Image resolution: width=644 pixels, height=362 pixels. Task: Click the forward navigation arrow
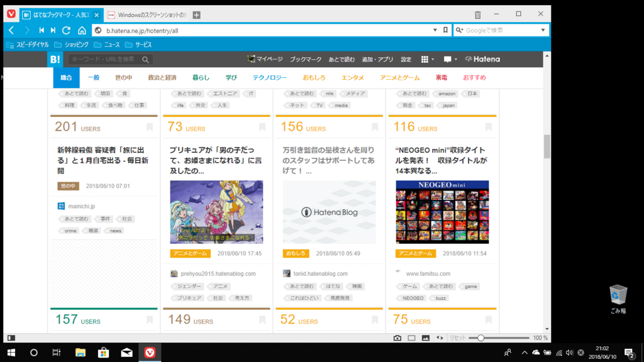tap(26, 30)
